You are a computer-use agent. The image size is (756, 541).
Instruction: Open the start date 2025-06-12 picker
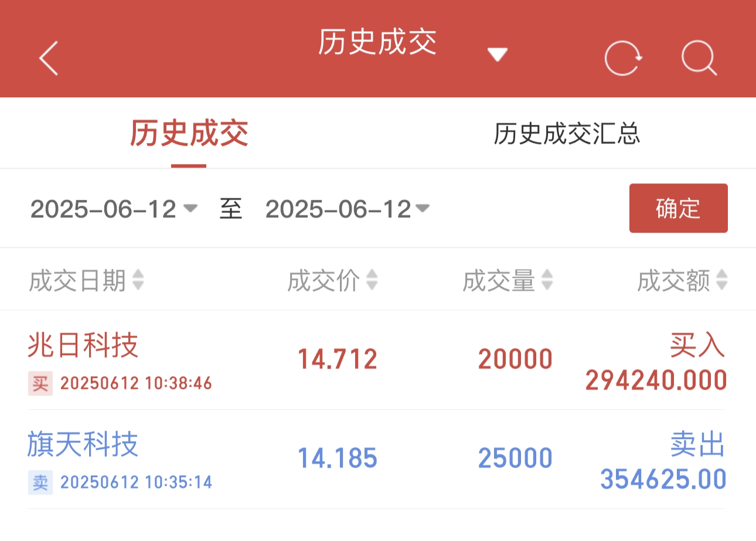click(x=114, y=209)
